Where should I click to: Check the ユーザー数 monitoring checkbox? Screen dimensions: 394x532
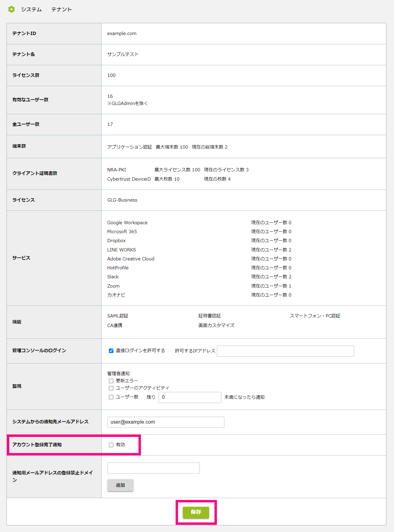click(x=111, y=397)
